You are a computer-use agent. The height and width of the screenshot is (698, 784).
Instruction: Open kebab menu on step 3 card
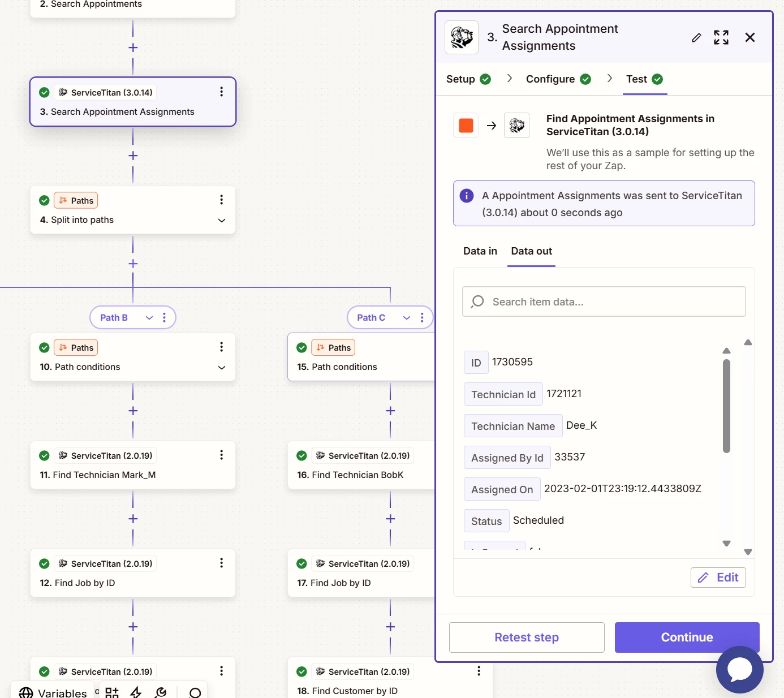[x=221, y=92]
